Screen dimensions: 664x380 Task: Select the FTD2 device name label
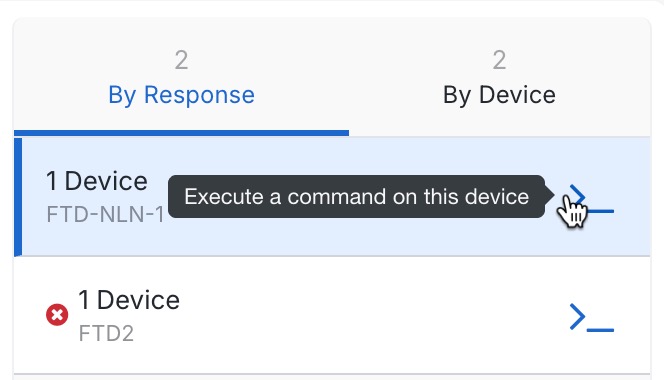pos(106,333)
